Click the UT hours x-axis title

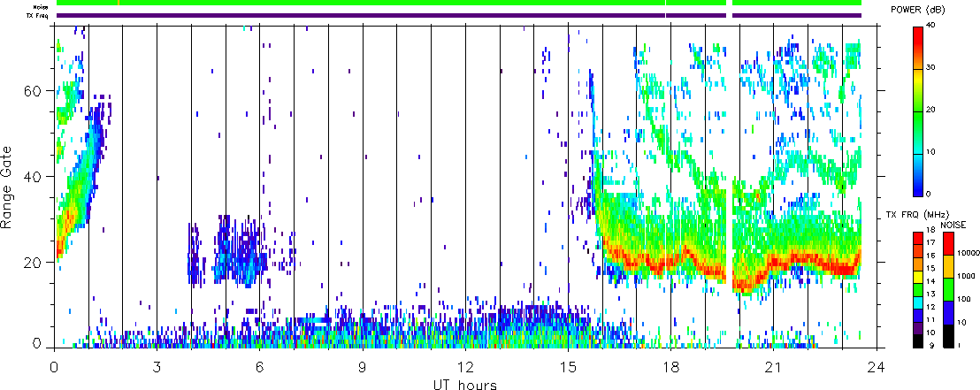465,384
